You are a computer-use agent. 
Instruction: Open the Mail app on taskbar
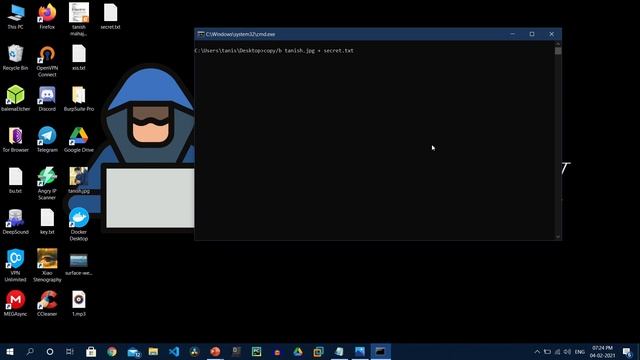click(133, 351)
